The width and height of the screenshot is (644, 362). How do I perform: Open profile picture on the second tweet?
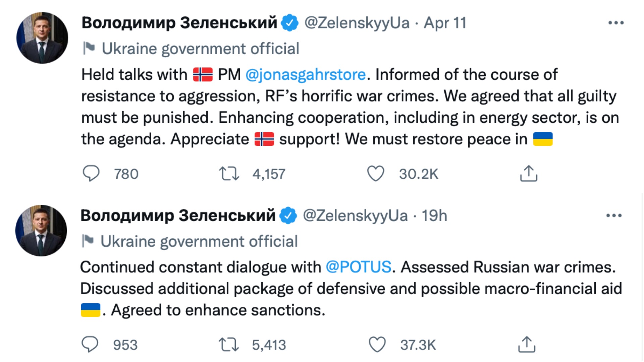point(41,231)
